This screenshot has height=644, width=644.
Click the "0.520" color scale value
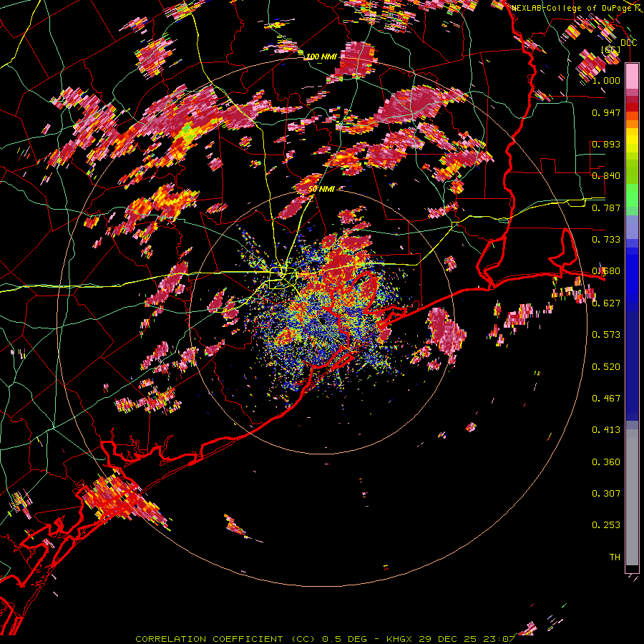606,367
